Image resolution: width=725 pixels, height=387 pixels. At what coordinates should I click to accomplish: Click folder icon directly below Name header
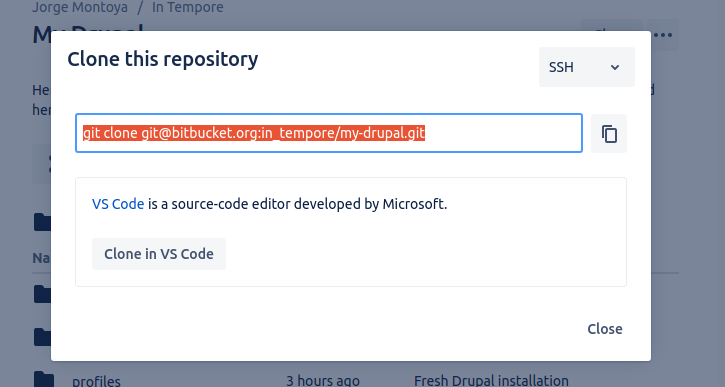[x=42, y=294]
